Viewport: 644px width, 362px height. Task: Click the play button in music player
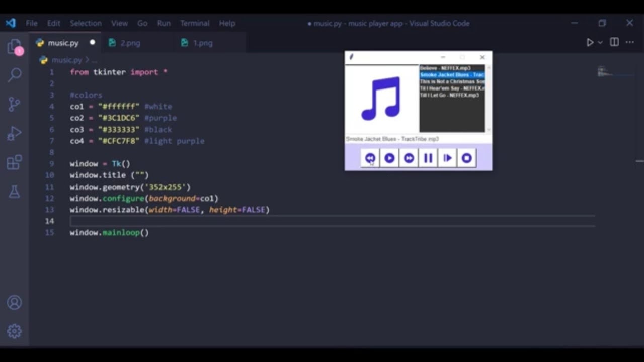[389, 158]
